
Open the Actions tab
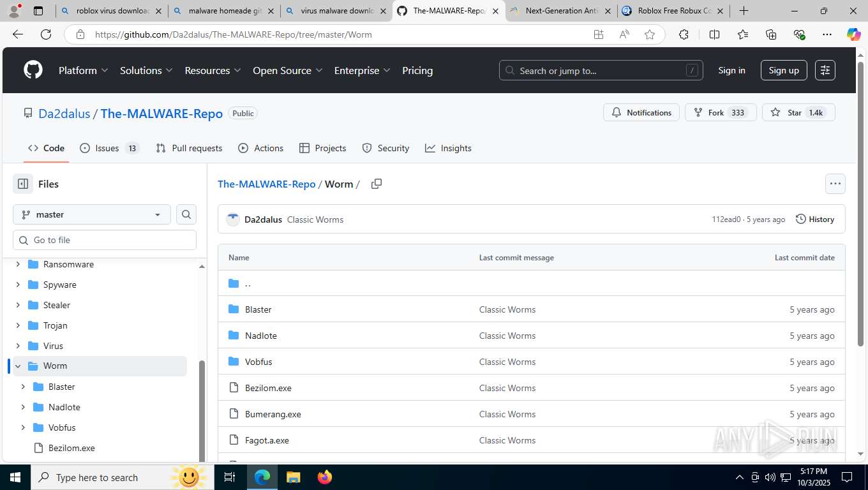coord(260,148)
